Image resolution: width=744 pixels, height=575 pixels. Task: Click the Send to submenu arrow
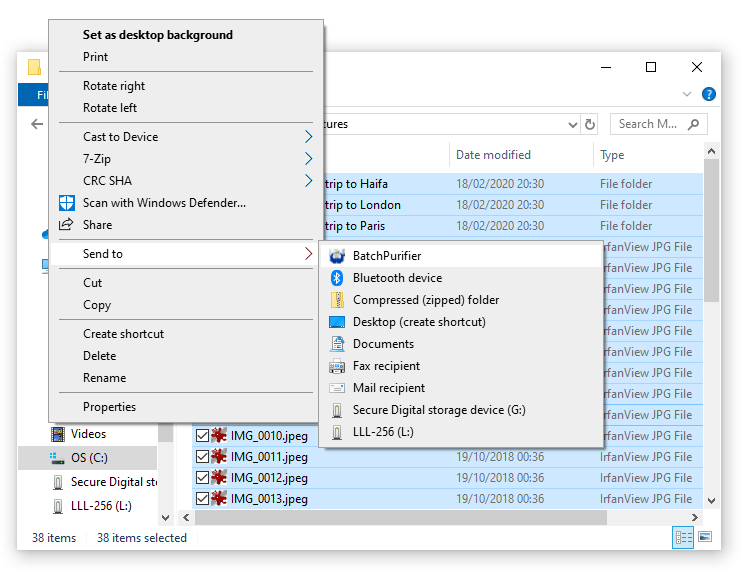(x=308, y=254)
